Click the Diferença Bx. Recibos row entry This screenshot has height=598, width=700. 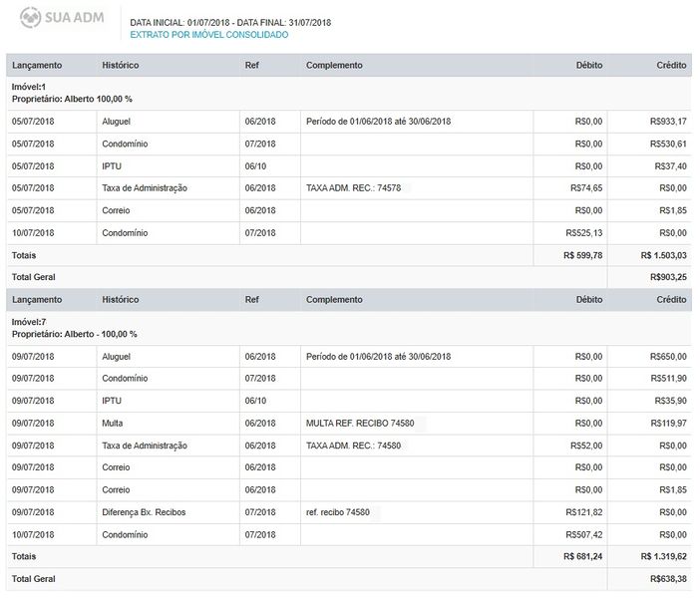(x=144, y=512)
